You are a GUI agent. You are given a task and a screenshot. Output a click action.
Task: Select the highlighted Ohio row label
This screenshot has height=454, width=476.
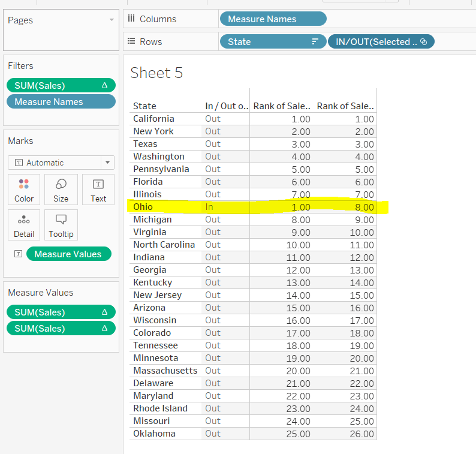(144, 207)
